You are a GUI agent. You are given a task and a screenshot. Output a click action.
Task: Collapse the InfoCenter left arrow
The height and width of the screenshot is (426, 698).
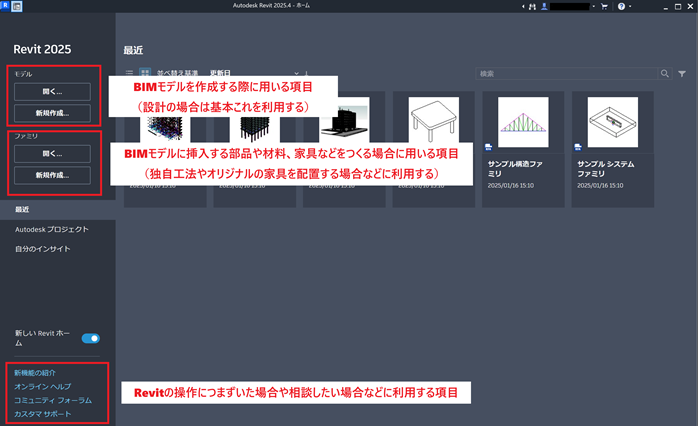tap(523, 6)
